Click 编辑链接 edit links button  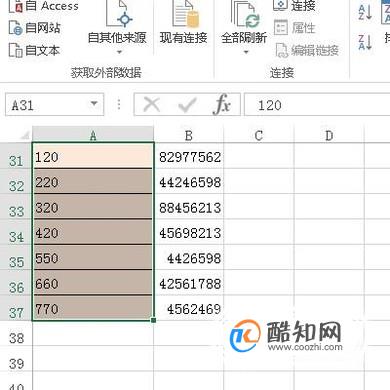tap(307, 50)
